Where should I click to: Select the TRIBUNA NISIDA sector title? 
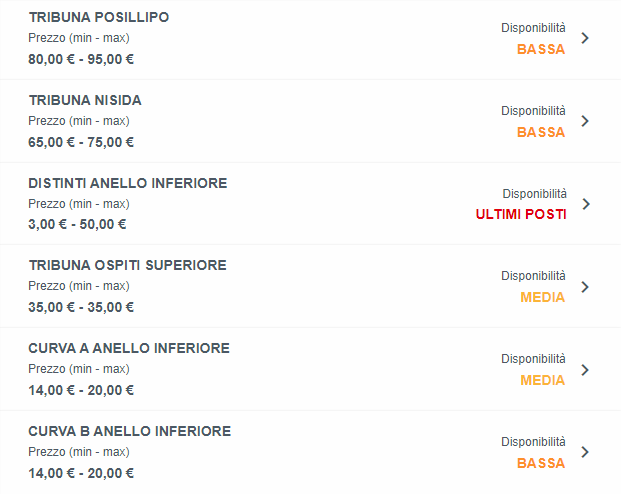(x=85, y=100)
